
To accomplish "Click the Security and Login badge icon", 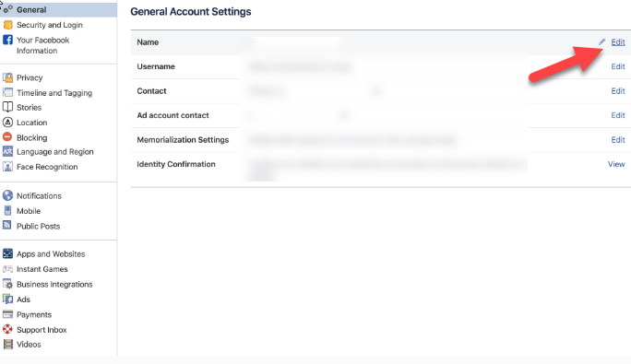I will pos(7,25).
